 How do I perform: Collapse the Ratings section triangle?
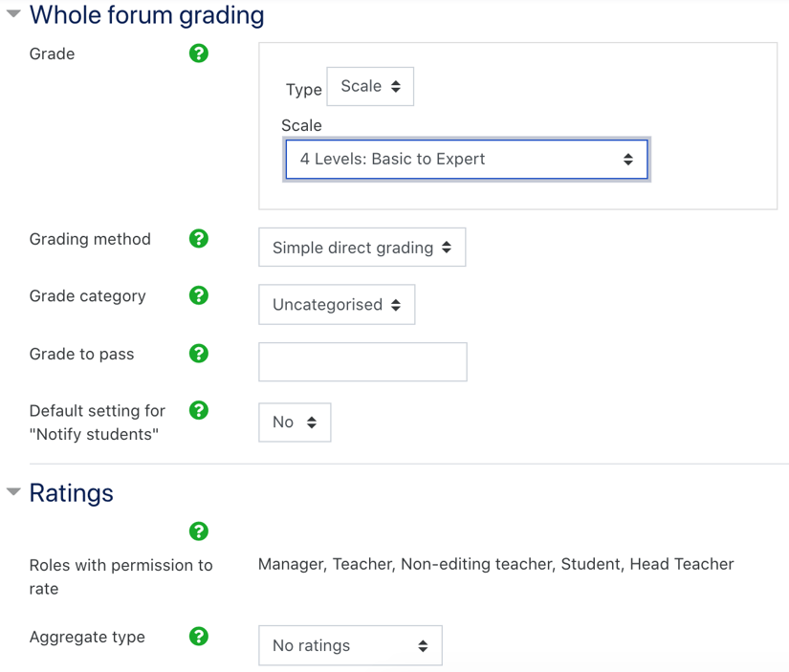(12, 491)
